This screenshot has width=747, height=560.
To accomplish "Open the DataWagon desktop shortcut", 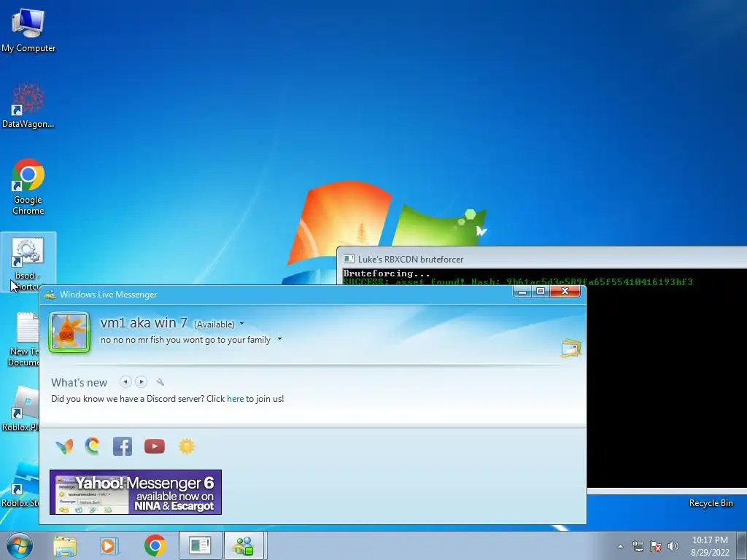I will pyautogui.click(x=28, y=106).
